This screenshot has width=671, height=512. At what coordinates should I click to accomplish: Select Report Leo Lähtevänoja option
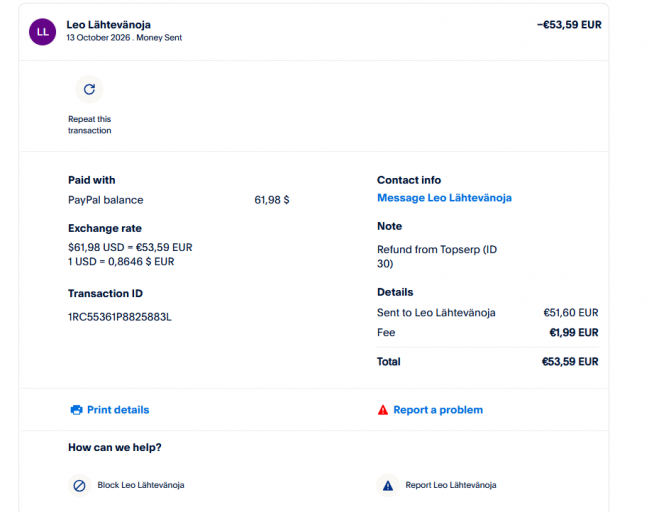tap(451, 485)
